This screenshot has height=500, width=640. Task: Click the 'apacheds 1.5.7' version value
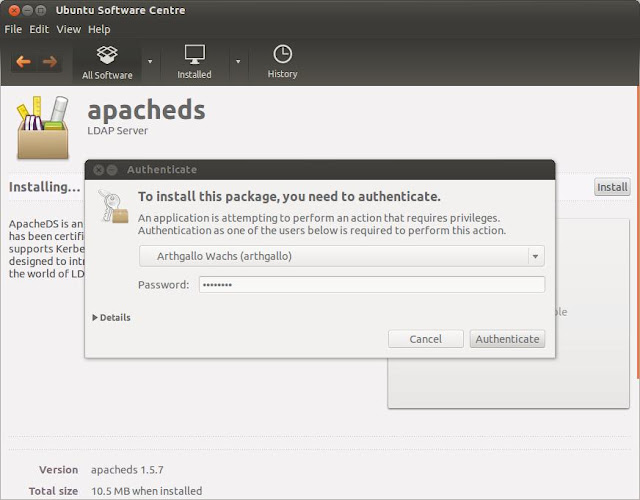pos(127,470)
